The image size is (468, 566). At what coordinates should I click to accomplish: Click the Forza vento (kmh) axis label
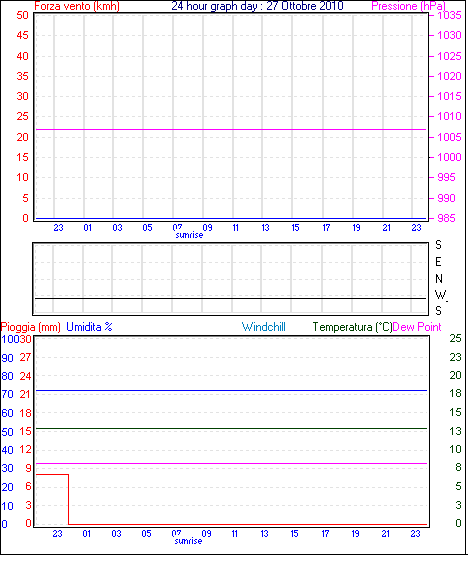pyautogui.click(x=77, y=6)
